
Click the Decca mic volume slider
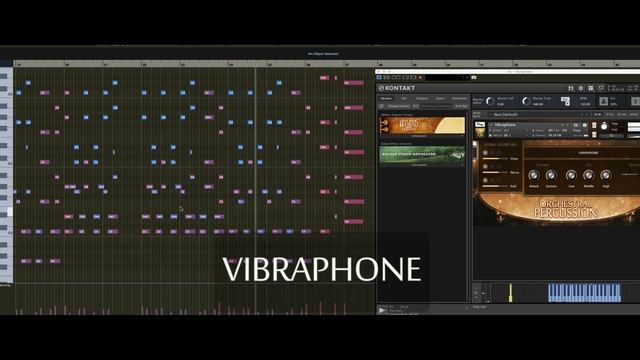496,172
